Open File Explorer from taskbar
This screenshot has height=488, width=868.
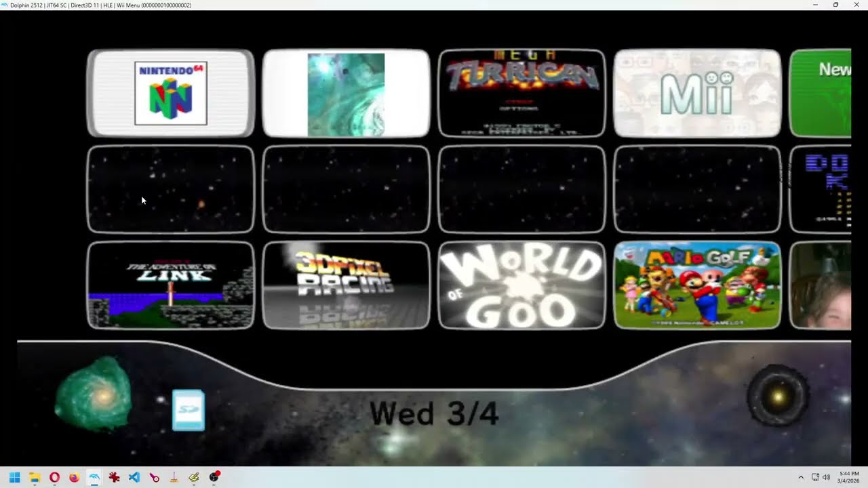point(34,477)
